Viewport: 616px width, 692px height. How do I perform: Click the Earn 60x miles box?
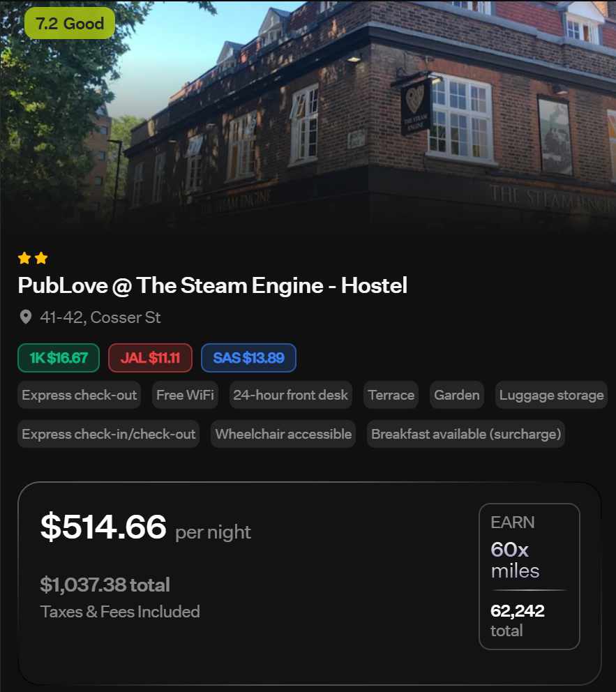[529, 576]
